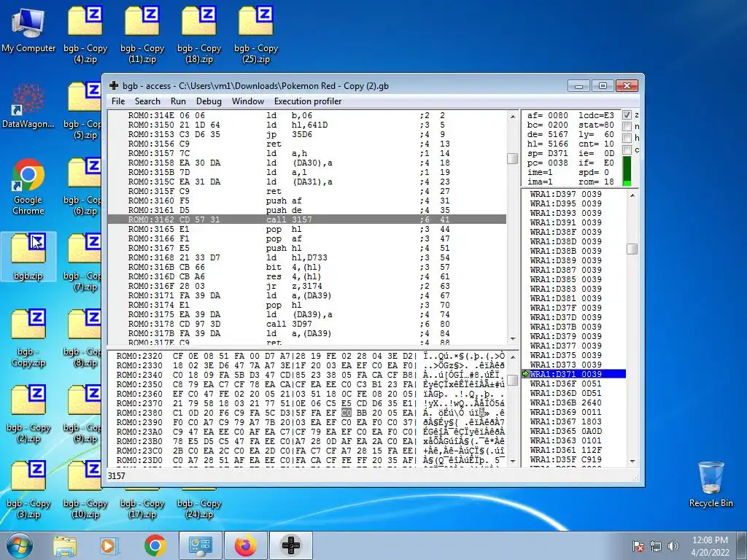747x560 pixels.
Task: Open Chrome from the taskbar
Action: point(155,545)
